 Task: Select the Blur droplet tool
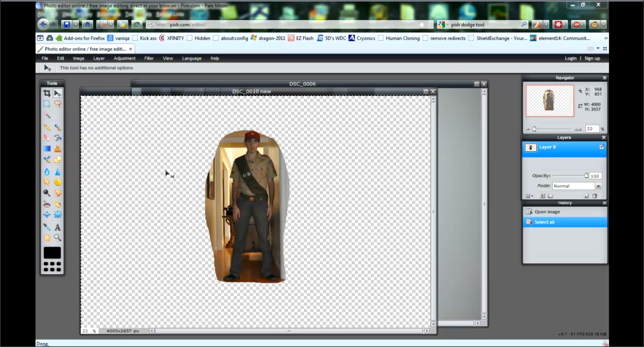coord(47,171)
